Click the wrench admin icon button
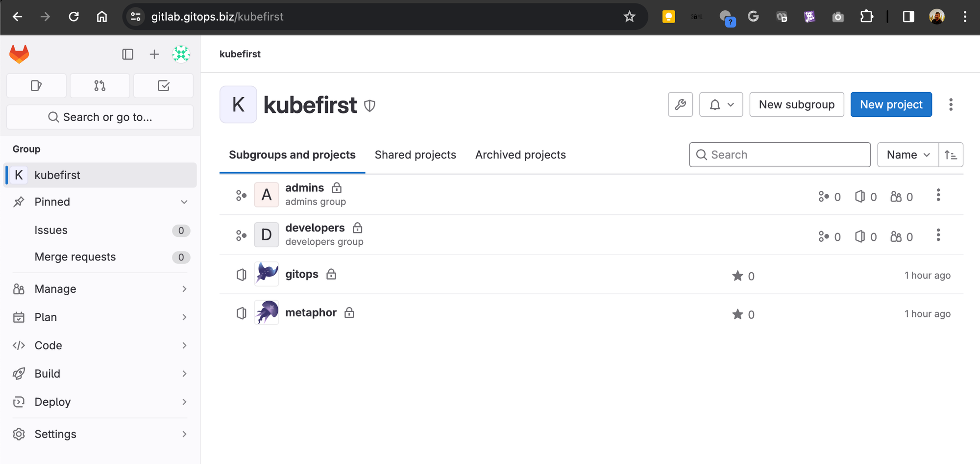Screen dimensions: 980x464 click(x=681, y=104)
